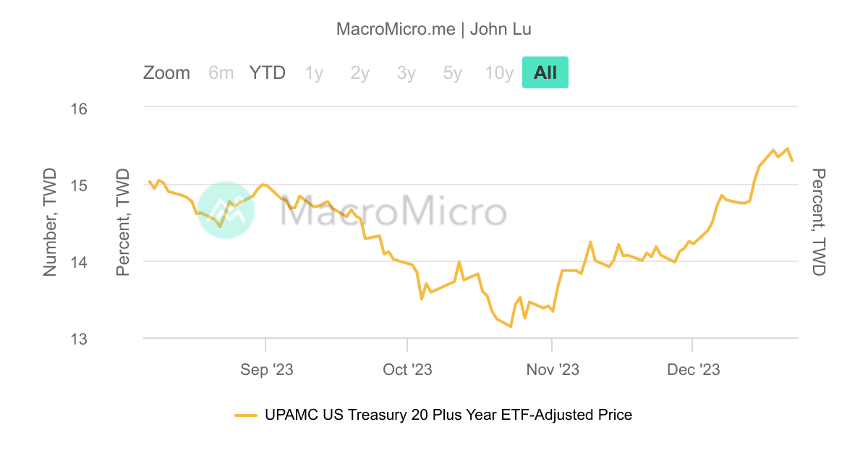The width and height of the screenshot is (868, 456).
Task: Select the 6m zoom range
Action: (x=221, y=73)
